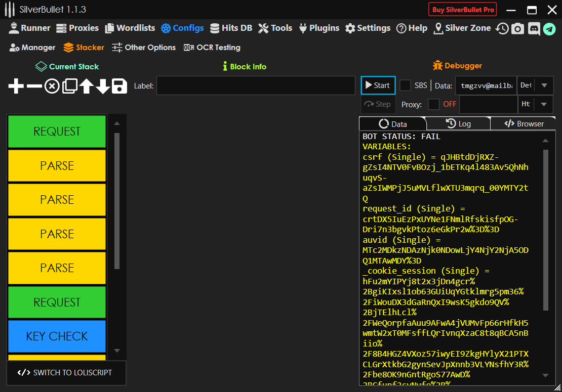Open the camera screenshot icon in top bar
The width and height of the screenshot is (562, 392).
517,29
